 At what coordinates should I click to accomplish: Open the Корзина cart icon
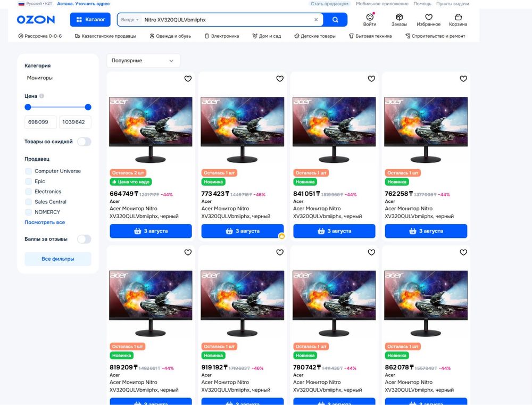(458, 20)
